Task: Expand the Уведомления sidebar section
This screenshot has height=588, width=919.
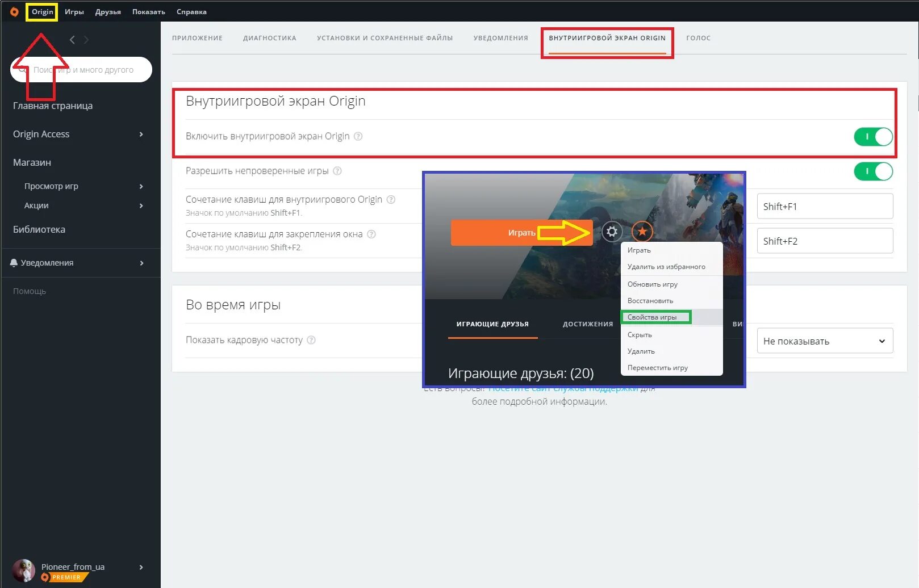Action: point(141,263)
